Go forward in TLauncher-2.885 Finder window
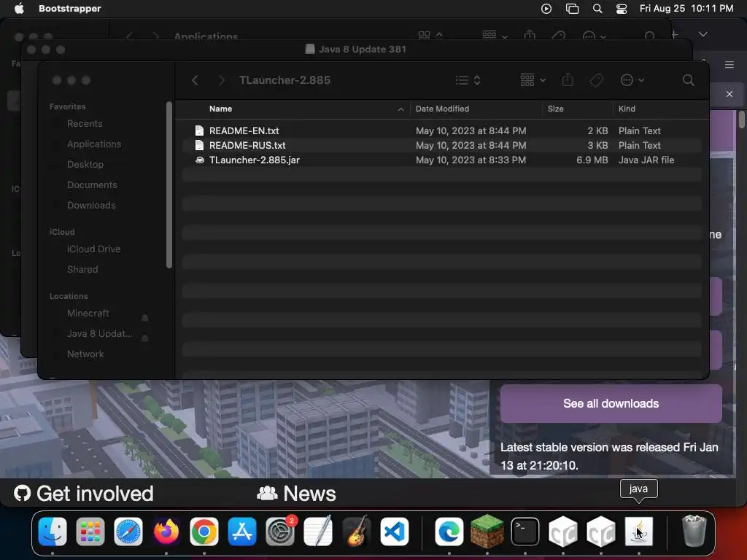The height and width of the screenshot is (560, 747). point(221,80)
